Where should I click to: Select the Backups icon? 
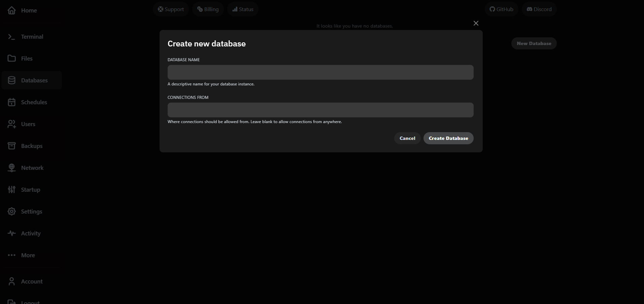coord(12,146)
